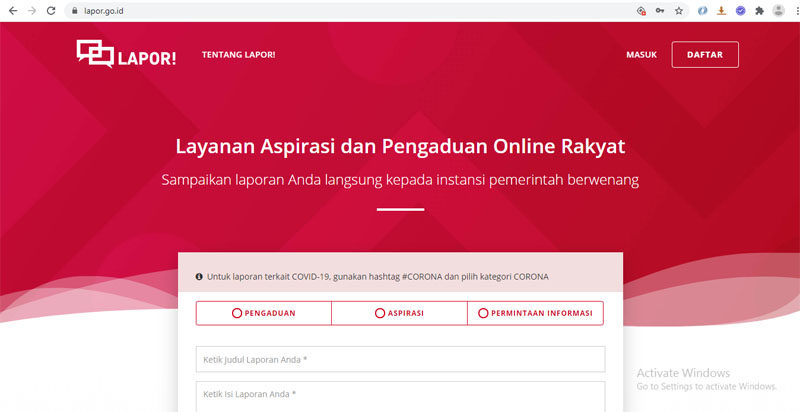
Task: Click the Ketik Isi Laporan Anda textarea
Action: point(401,397)
